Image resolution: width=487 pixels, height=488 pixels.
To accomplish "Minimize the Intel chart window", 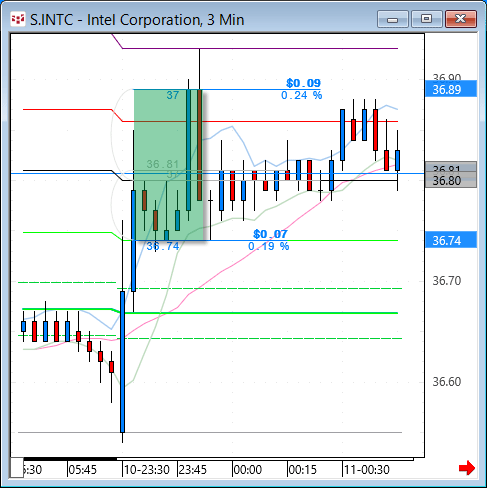I will click(393, 19).
